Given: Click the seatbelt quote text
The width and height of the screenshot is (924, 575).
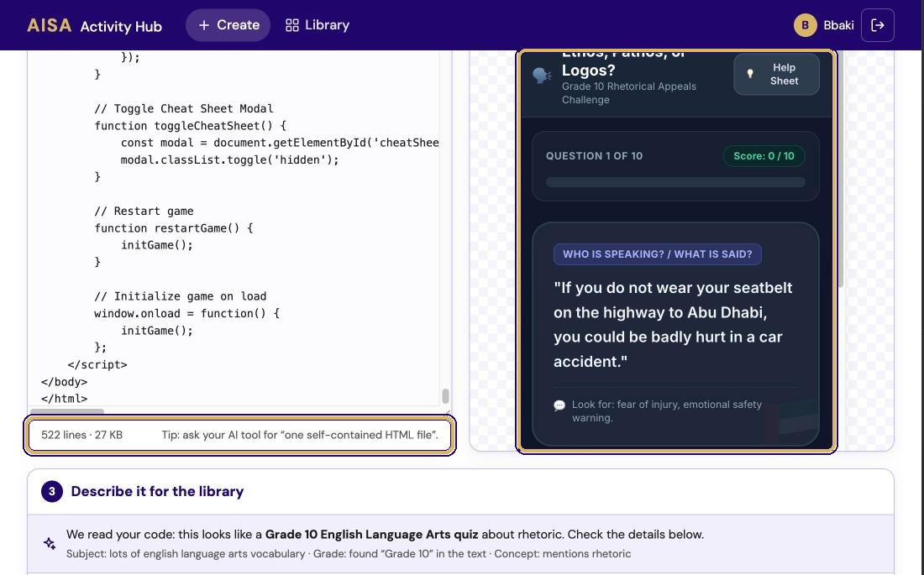Looking at the screenshot, I should click(673, 325).
